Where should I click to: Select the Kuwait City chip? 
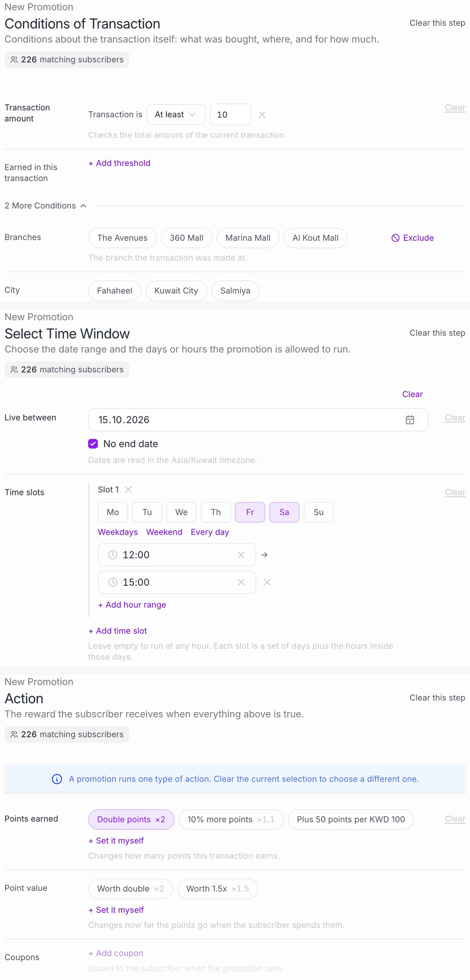coord(176,291)
